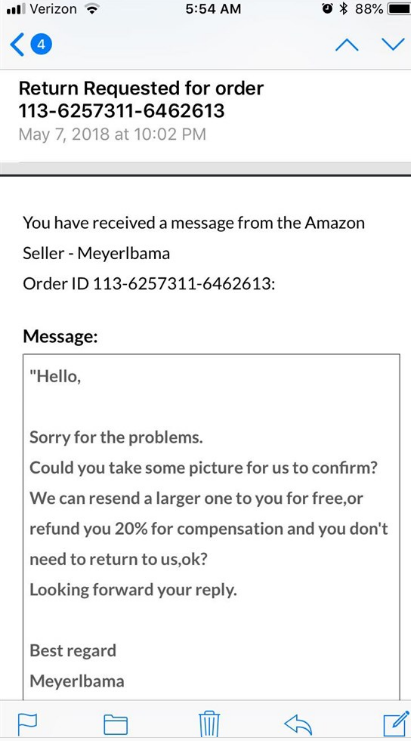This screenshot has width=411, height=741.
Task: Tap the quoted message text box
Action: tap(211, 526)
